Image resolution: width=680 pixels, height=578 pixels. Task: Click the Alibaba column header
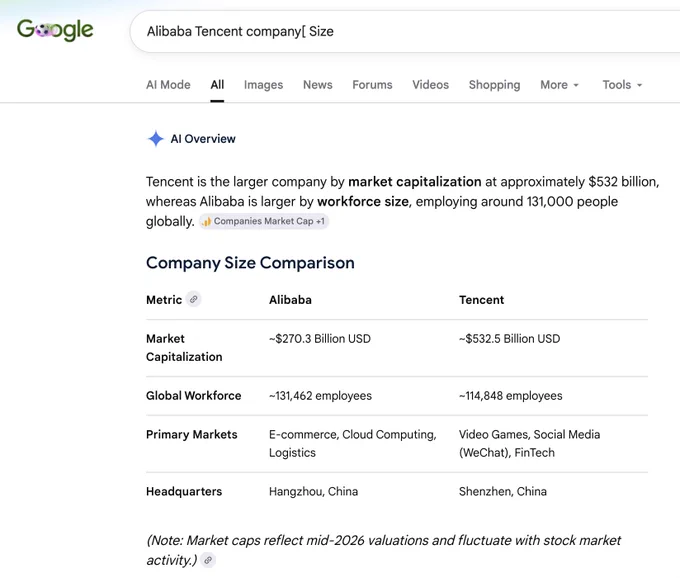coord(290,300)
